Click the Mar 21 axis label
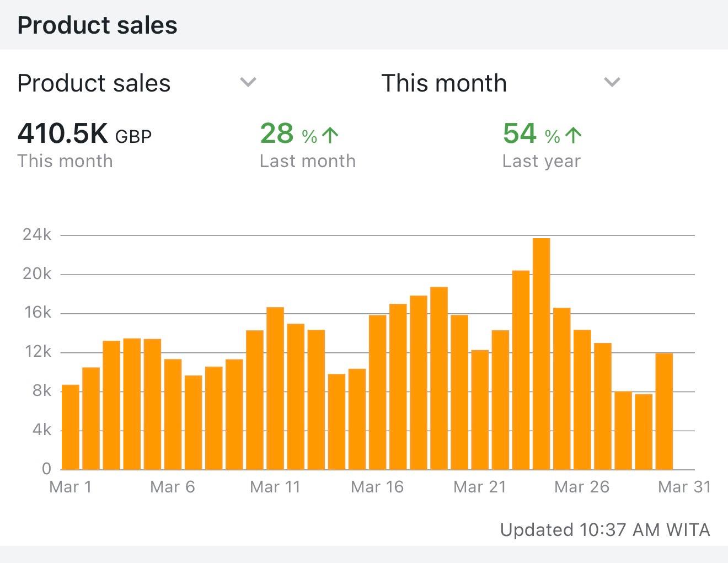Screen dimensions: 728x563 tap(480, 487)
